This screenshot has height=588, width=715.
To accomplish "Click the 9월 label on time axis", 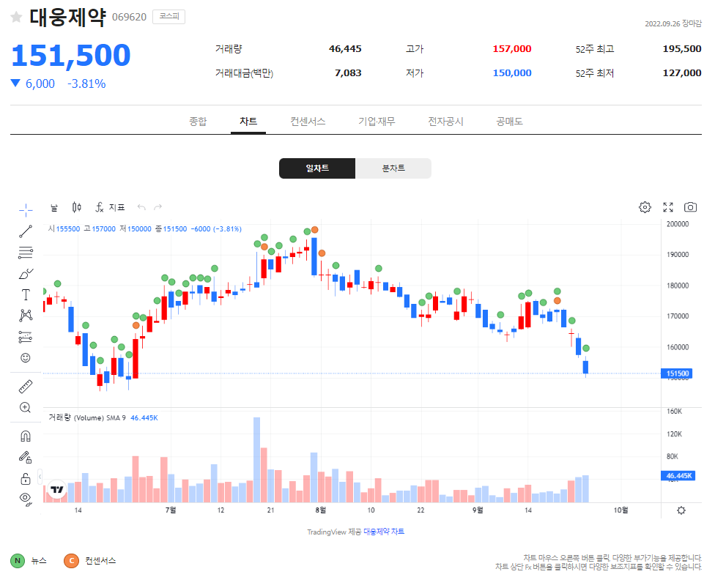I will tap(478, 510).
